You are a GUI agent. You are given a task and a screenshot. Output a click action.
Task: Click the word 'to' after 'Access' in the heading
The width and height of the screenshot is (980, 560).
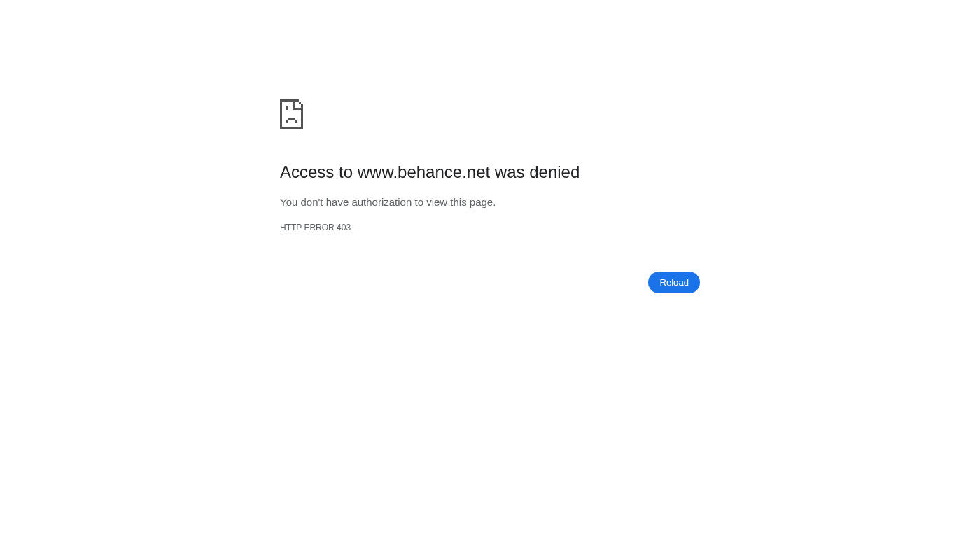(346, 172)
